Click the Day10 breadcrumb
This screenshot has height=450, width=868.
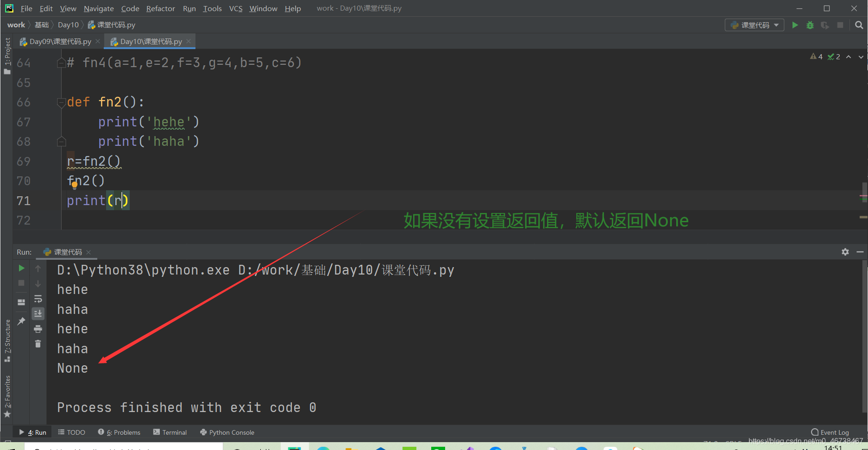(68, 25)
